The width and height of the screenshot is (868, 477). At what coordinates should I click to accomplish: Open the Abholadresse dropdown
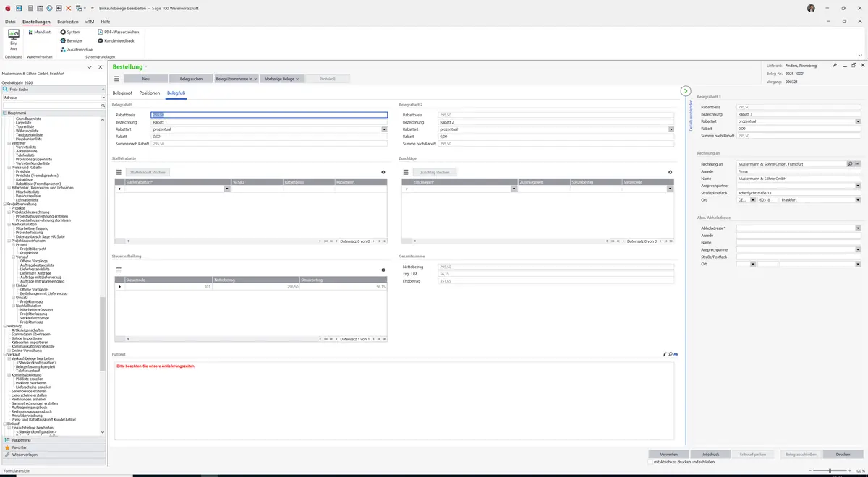tap(858, 228)
